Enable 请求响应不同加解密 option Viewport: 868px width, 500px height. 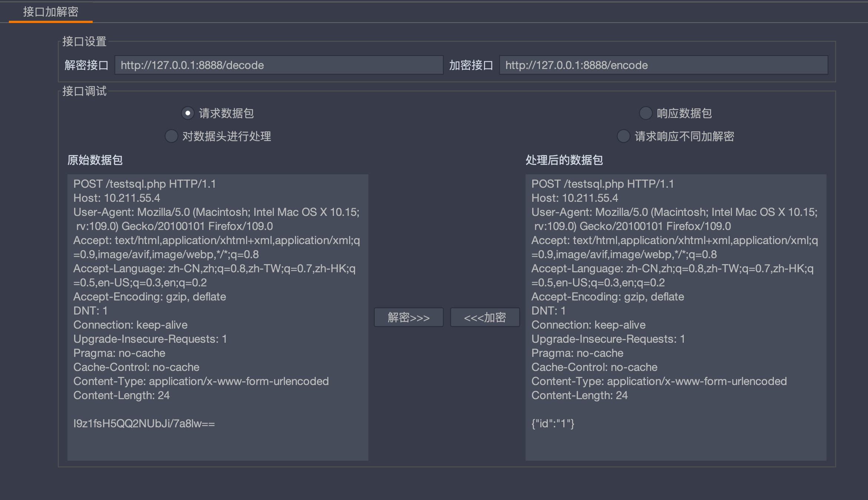click(x=623, y=136)
